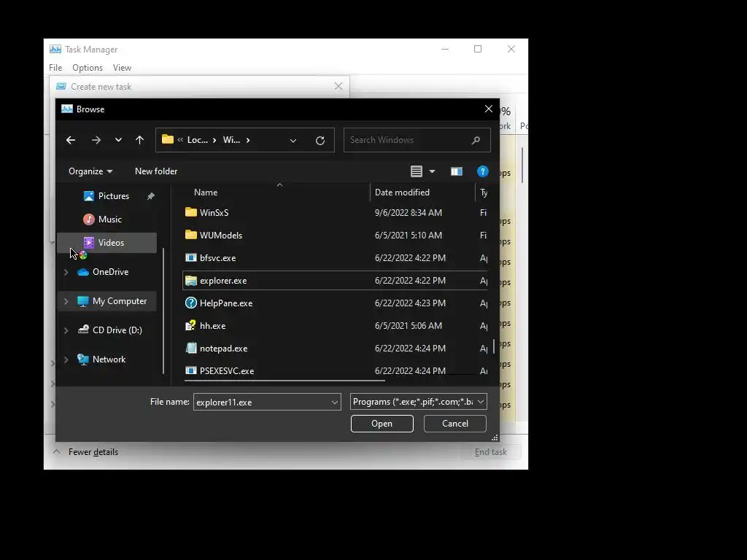Select the HelpPane.exe icon
This screenshot has height=560, width=747.
click(x=191, y=303)
